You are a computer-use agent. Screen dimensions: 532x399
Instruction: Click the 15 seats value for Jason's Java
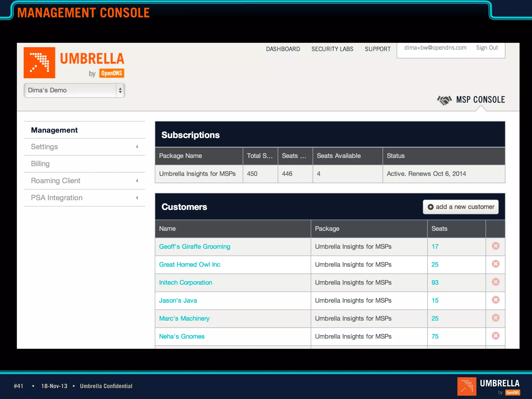435,300
